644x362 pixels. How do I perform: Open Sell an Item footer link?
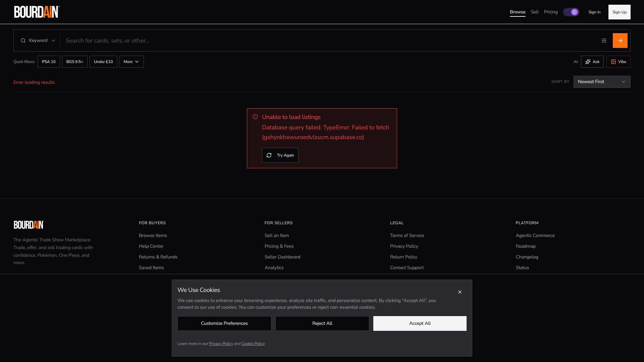point(277,236)
